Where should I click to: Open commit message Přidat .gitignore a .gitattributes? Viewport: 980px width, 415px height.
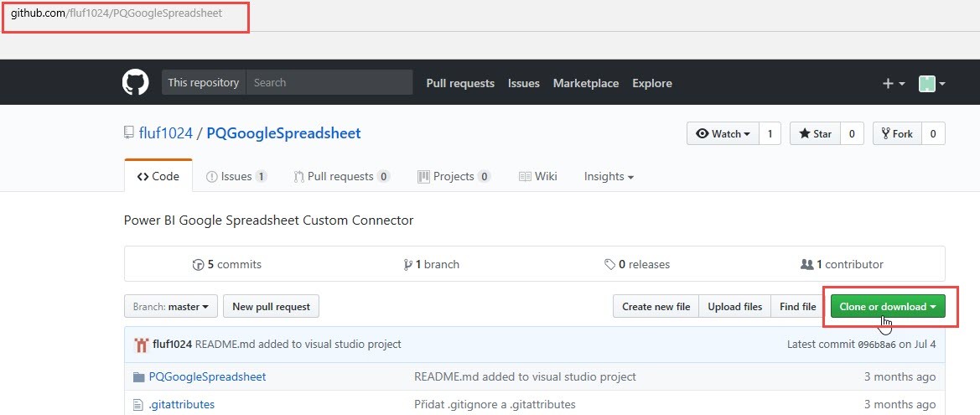495,404
